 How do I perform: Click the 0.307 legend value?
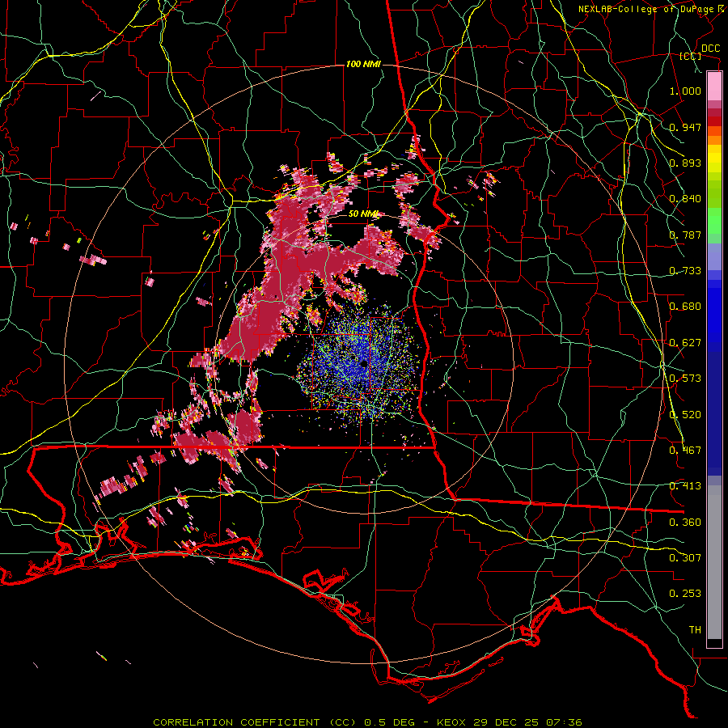(x=685, y=558)
